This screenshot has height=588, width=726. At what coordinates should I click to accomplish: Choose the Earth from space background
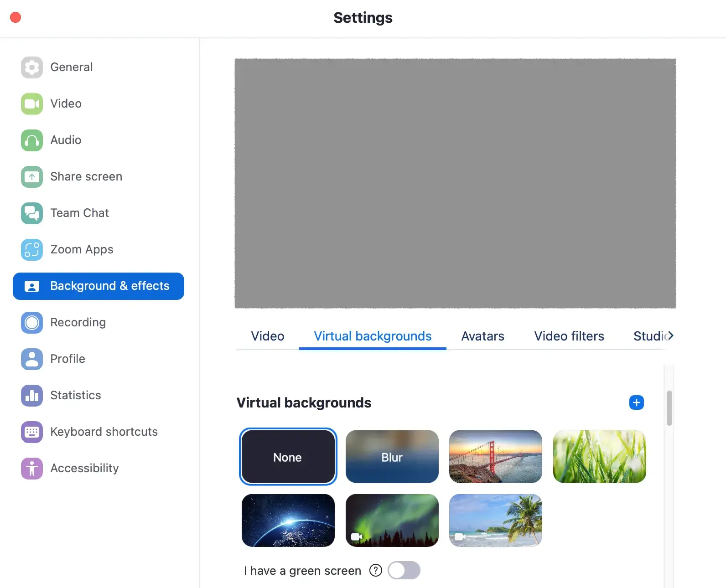(x=288, y=521)
